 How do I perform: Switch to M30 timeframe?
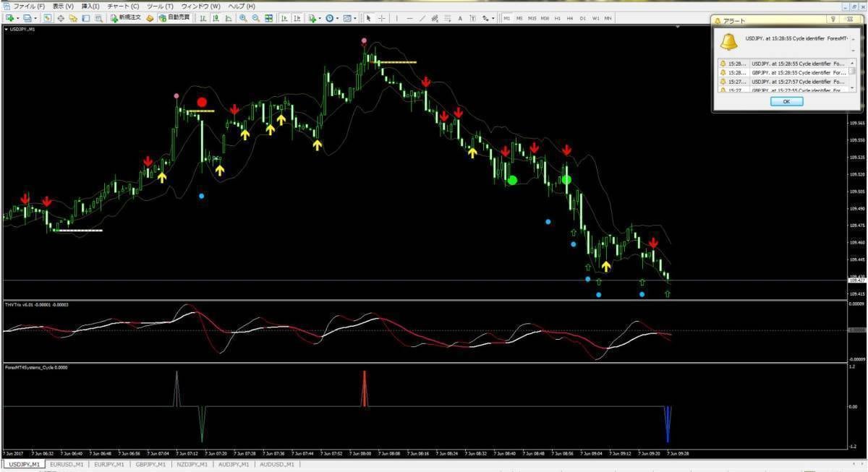coord(545,18)
